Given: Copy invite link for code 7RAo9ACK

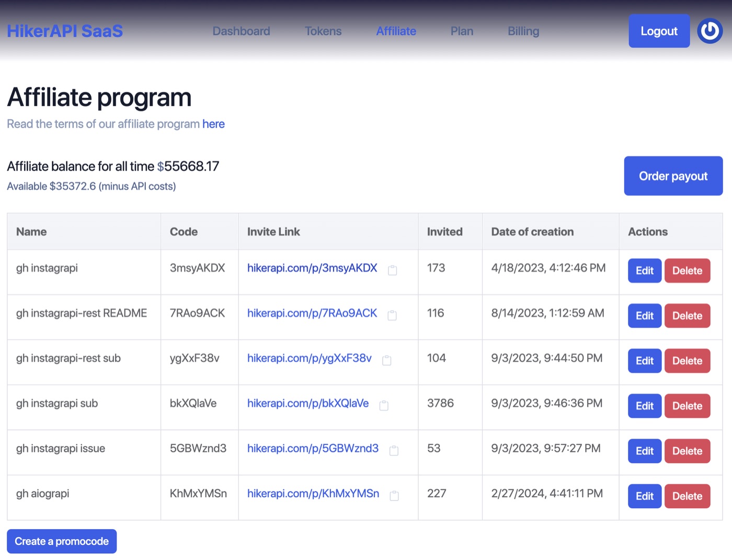Looking at the screenshot, I should click(392, 315).
